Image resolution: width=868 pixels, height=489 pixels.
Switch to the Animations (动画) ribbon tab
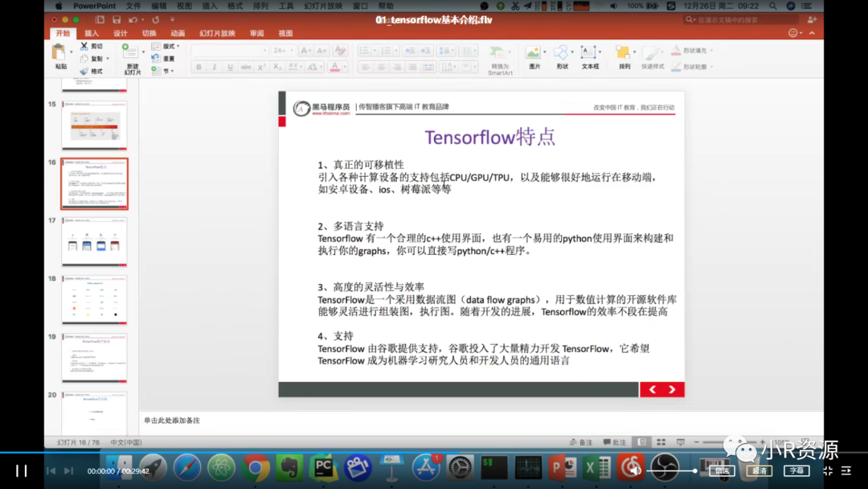pyautogui.click(x=178, y=33)
